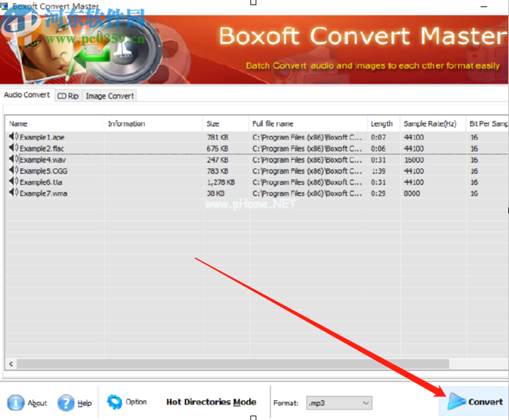Select the Audio Convert tab
Viewport: 509px width, 420px height.
(x=27, y=95)
